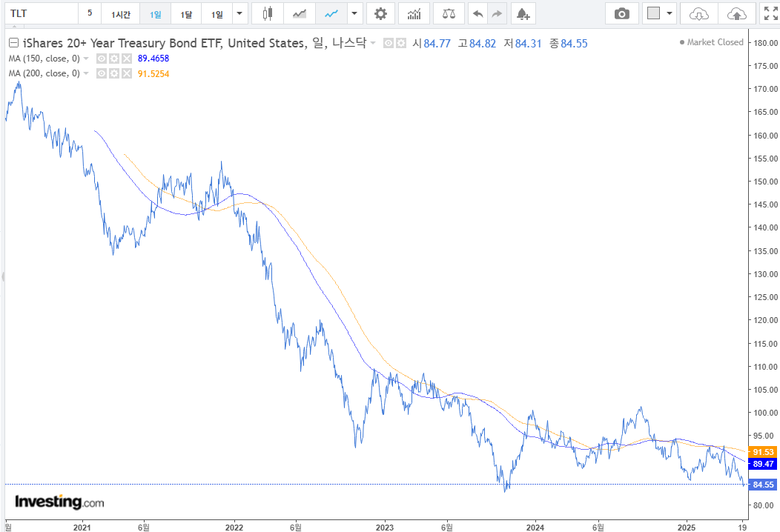Image resolution: width=780 pixels, height=532 pixels.
Task: Click the 2025 label on time axis
Action: point(687,527)
